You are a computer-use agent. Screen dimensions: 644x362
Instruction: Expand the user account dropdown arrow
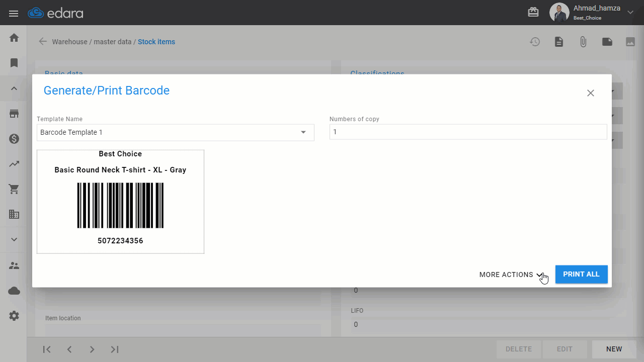tap(630, 13)
